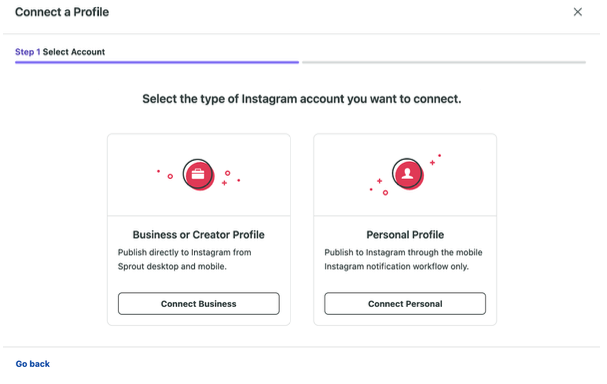Image resolution: width=607 pixels, height=384 pixels.
Task: Click the Personal card illustration area
Action: [405, 175]
